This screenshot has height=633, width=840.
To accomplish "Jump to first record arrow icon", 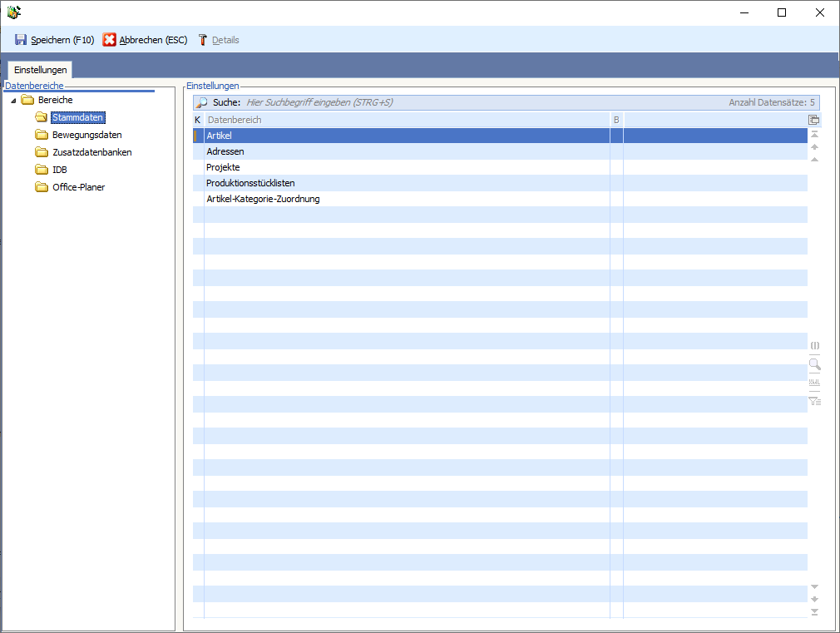I will pyautogui.click(x=814, y=134).
